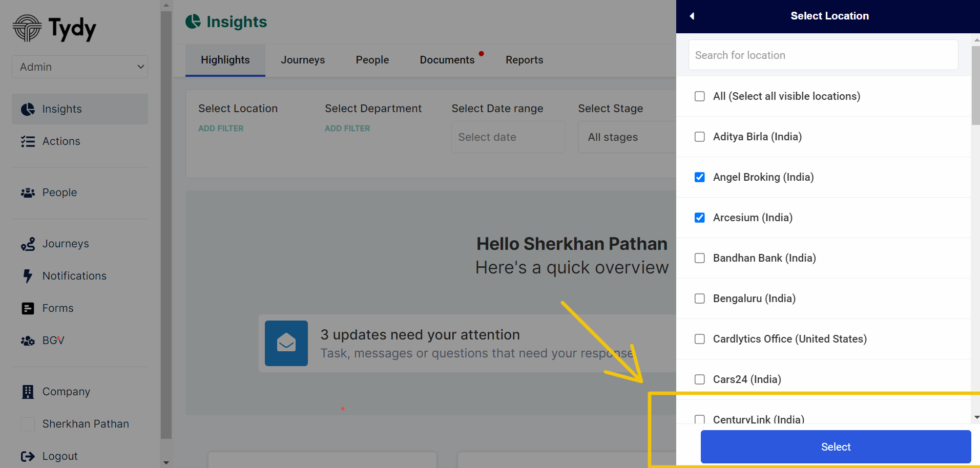980x468 pixels.
Task: Click the open envelope updates icon
Action: tap(286, 343)
